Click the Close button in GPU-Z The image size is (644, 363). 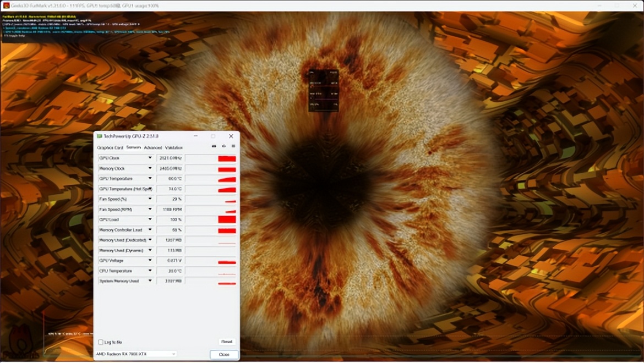click(x=224, y=354)
